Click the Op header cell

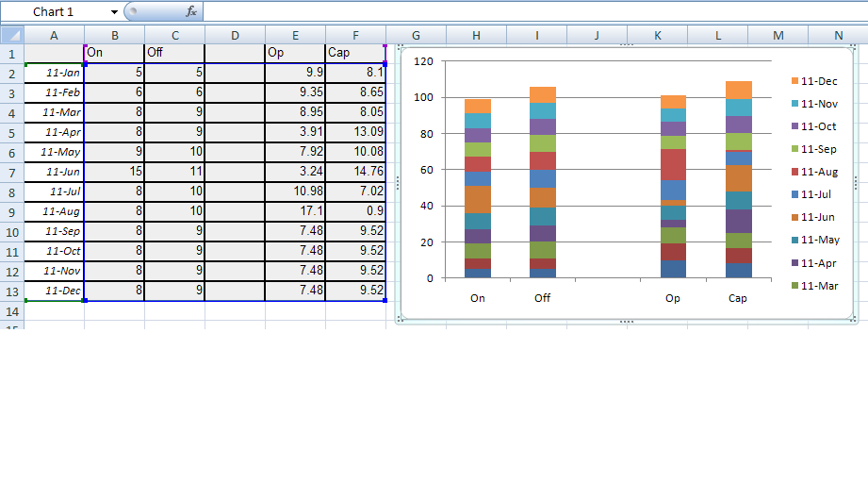tap(295, 53)
